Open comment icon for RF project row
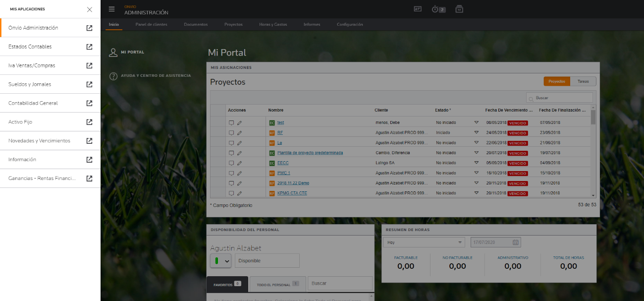The height and width of the screenshot is (301, 644). click(231, 132)
